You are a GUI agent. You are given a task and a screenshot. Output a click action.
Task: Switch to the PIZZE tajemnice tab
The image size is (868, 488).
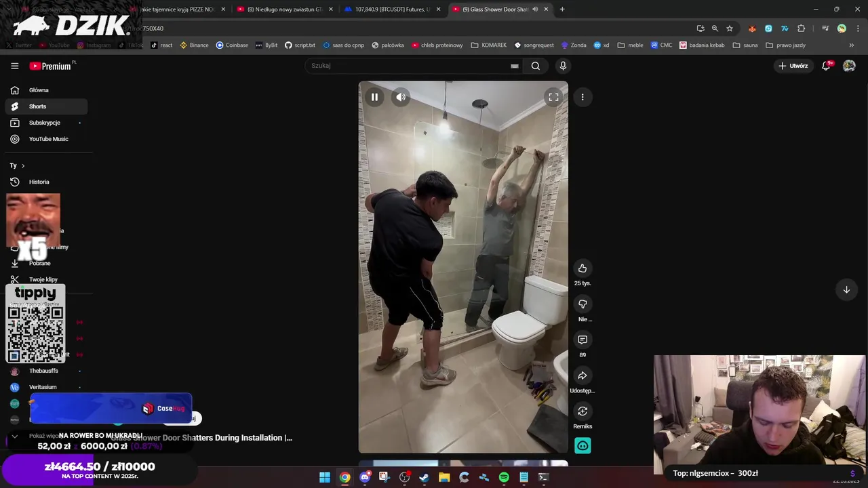point(178,9)
